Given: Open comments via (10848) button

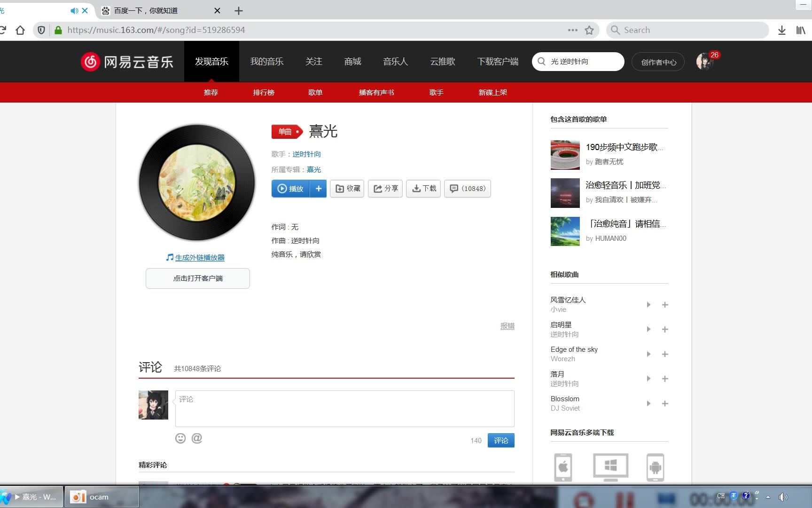Looking at the screenshot, I should [x=468, y=189].
